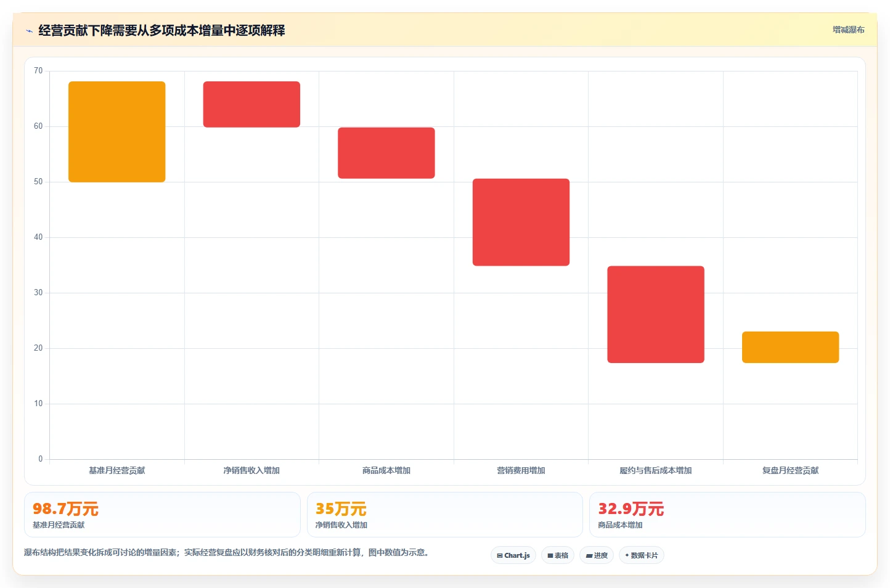Click the 基准月经营贡献 x-axis label
890x588 pixels.
point(117,470)
